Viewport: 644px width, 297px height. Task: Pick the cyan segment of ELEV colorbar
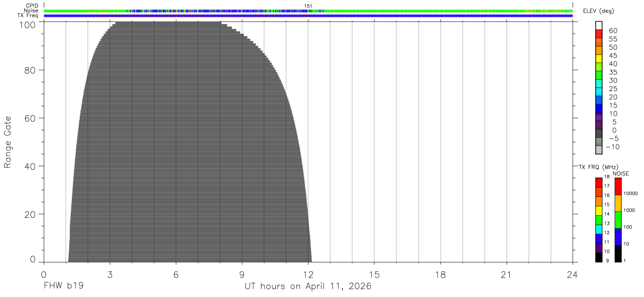point(599,92)
